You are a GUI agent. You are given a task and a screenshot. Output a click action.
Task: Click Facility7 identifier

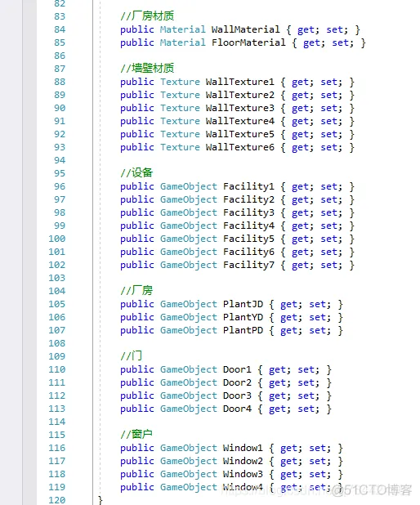(248, 265)
